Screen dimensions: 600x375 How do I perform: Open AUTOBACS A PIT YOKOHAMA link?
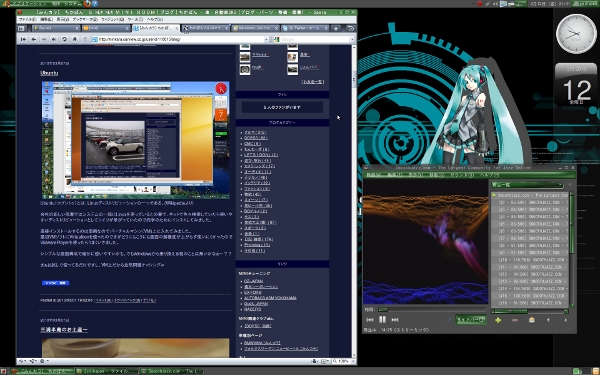point(270,298)
